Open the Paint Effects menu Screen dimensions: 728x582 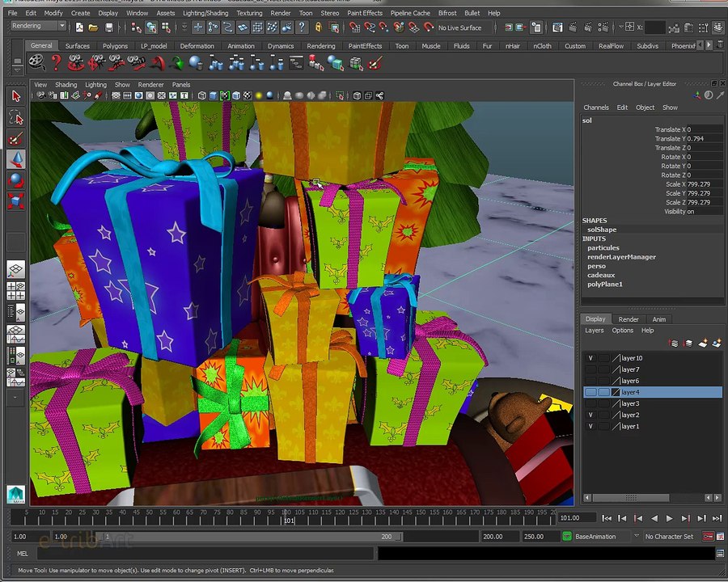tap(365, 13)
